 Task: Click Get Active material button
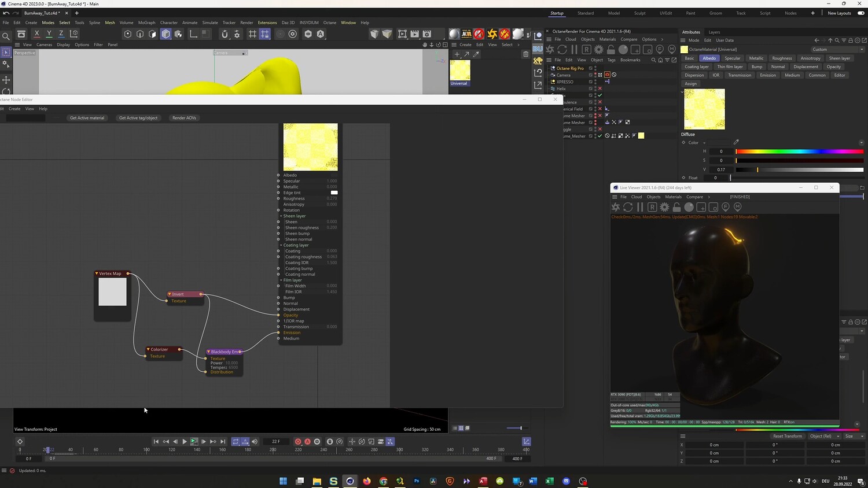point(87,118)
